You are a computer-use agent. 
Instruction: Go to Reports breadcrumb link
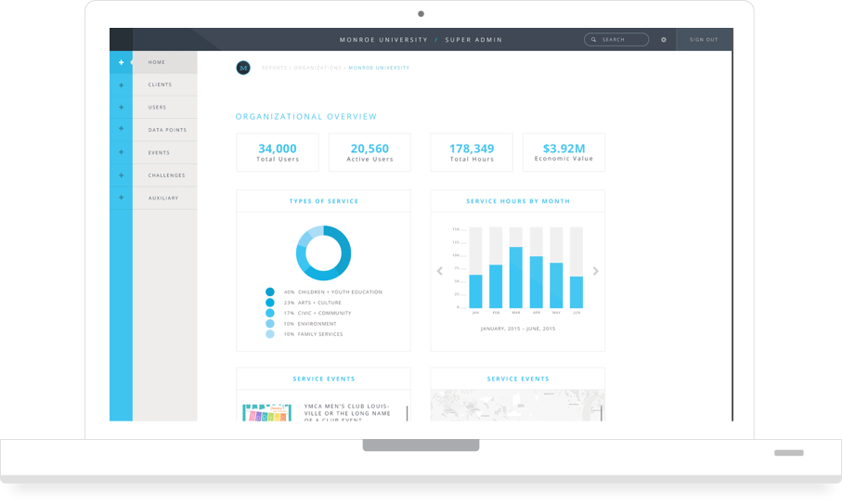click(274, 68)
